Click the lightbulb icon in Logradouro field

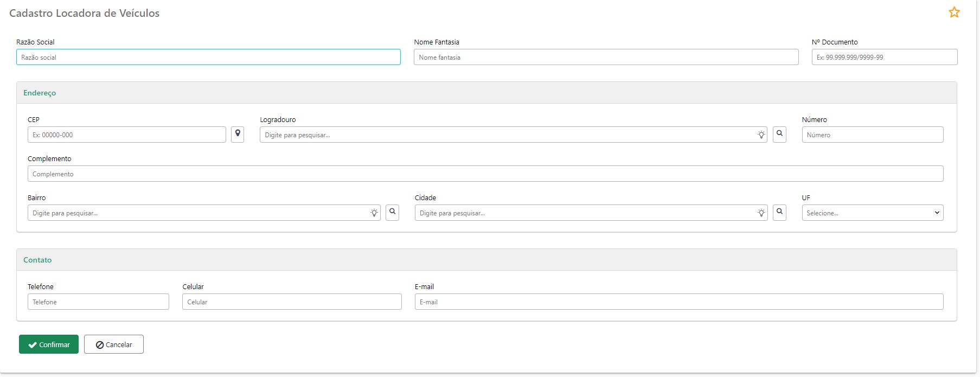click(761, 135)
